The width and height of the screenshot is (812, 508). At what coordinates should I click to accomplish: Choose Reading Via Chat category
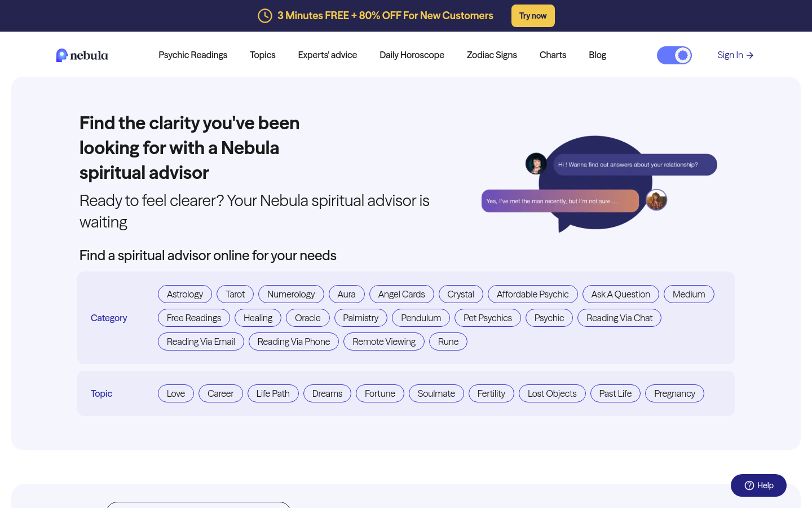[x=620, y=318]
